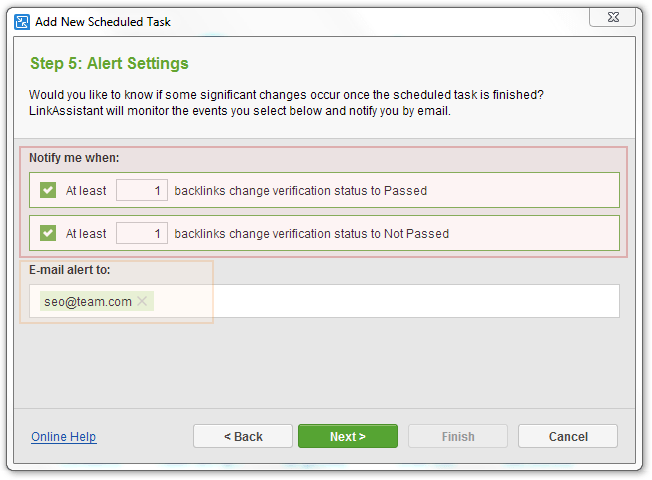Open the Online Help link
Viewport: 652px width, 480px height.
pyautogui.click(x=64, y=437)
